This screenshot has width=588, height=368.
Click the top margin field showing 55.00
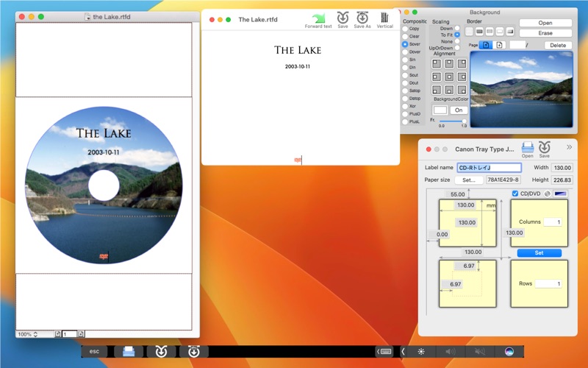pyautogui.click(x=457, y=194)
